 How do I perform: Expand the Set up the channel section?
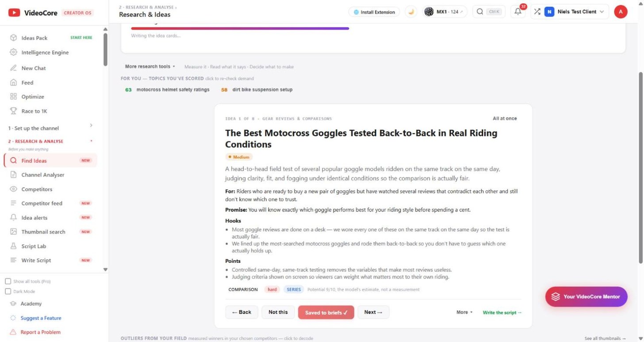tap(50, 128)
